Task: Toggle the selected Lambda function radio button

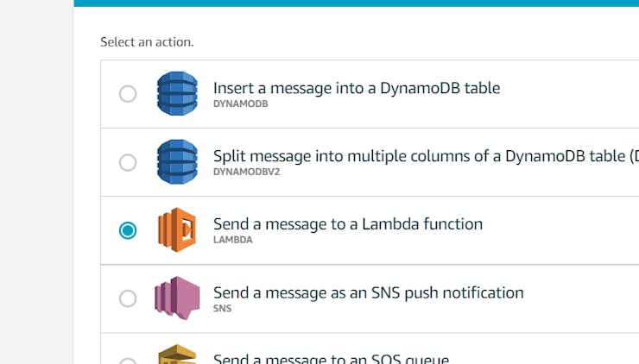Action: [128, 230]
